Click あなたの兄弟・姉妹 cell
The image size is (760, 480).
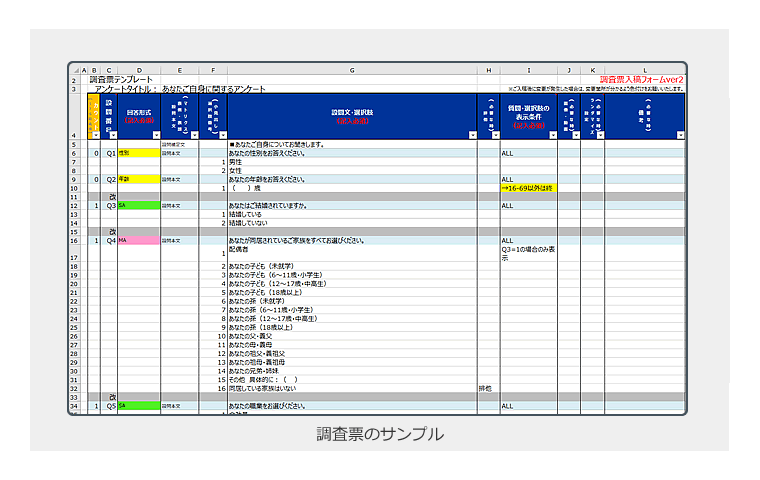tap(352, 371)
